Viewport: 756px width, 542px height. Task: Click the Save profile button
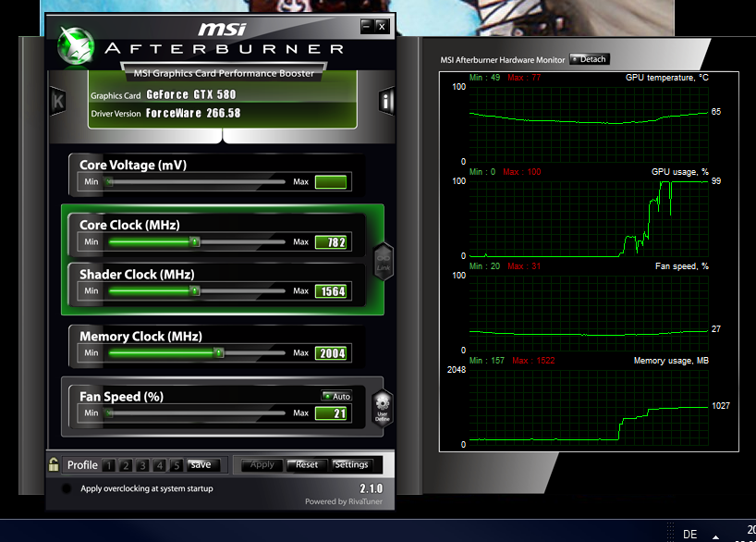tap(204, 465)
